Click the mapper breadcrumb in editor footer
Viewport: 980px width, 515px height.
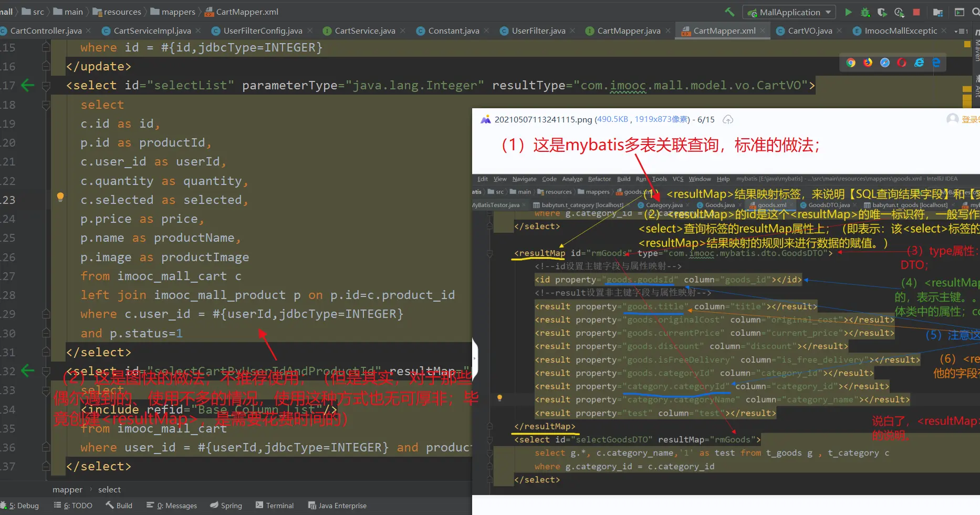67,489
